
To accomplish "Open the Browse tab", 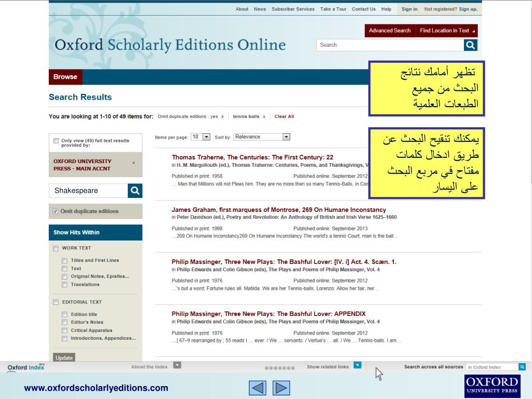I will coord(65,77).
